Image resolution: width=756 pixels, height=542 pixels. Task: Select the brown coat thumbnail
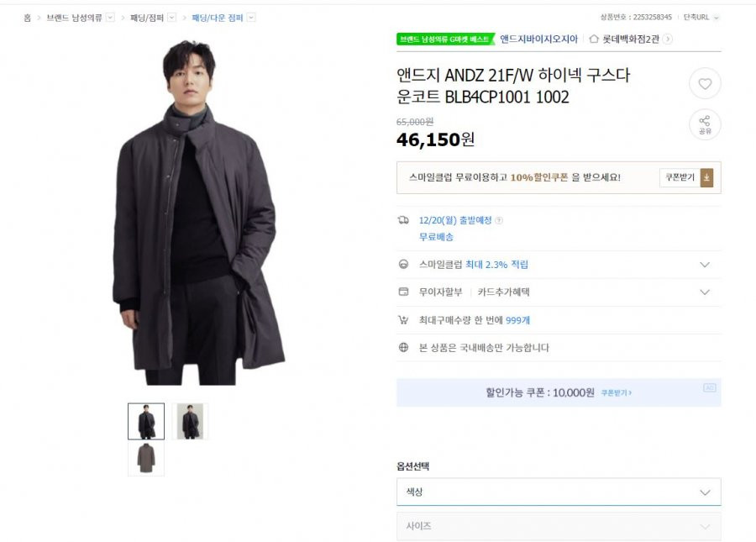(x=146, y=458)
